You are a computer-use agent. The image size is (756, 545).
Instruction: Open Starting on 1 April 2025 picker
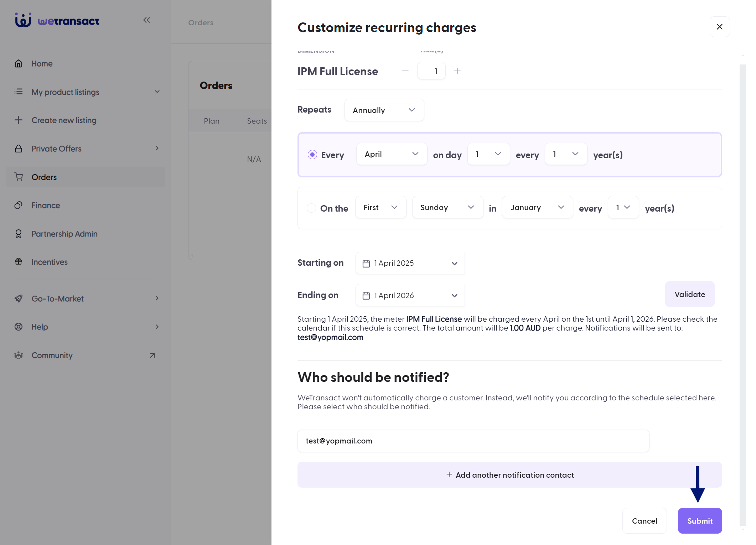pos(410,263)
